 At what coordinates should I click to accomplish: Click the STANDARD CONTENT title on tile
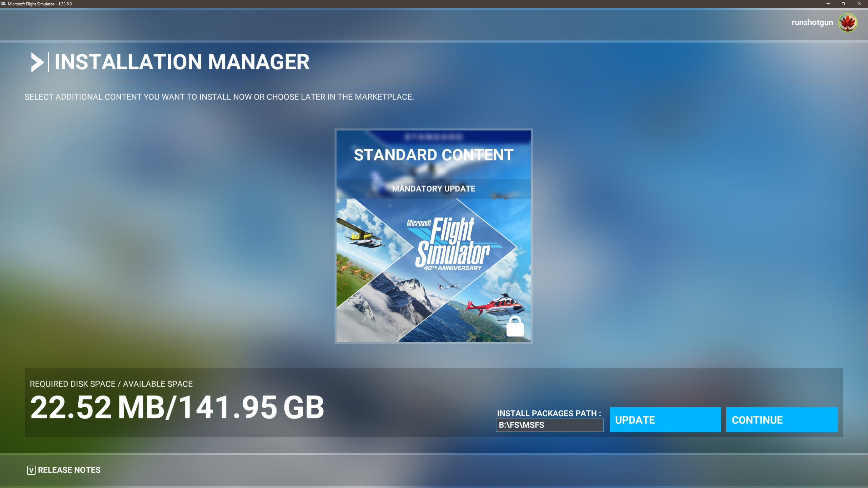tap(433, 155)
